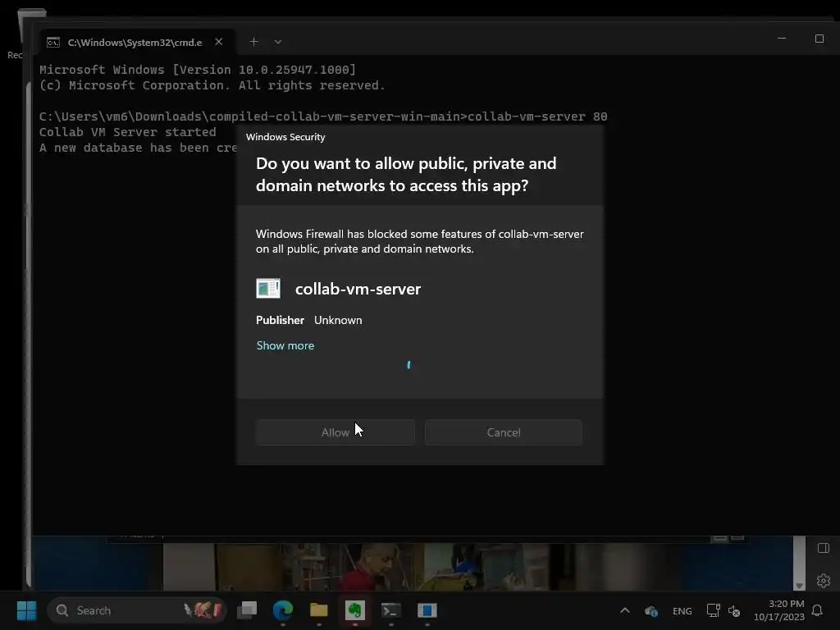Image resolution: width=840 pixels, height=630 pixels.
Task: Click the muted volume tray icon
Action: pyautogui.click(x=734, y=610)
